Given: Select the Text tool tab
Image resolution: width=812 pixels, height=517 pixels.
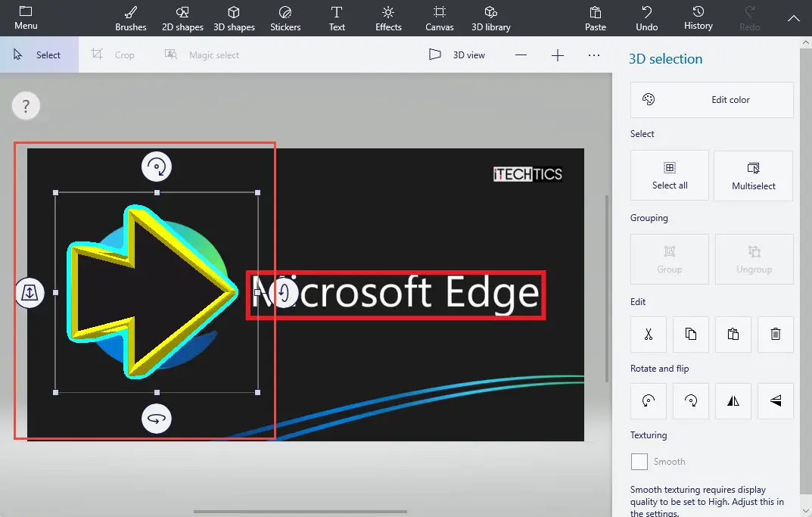Looking at the screenshot, I should 337,18.
